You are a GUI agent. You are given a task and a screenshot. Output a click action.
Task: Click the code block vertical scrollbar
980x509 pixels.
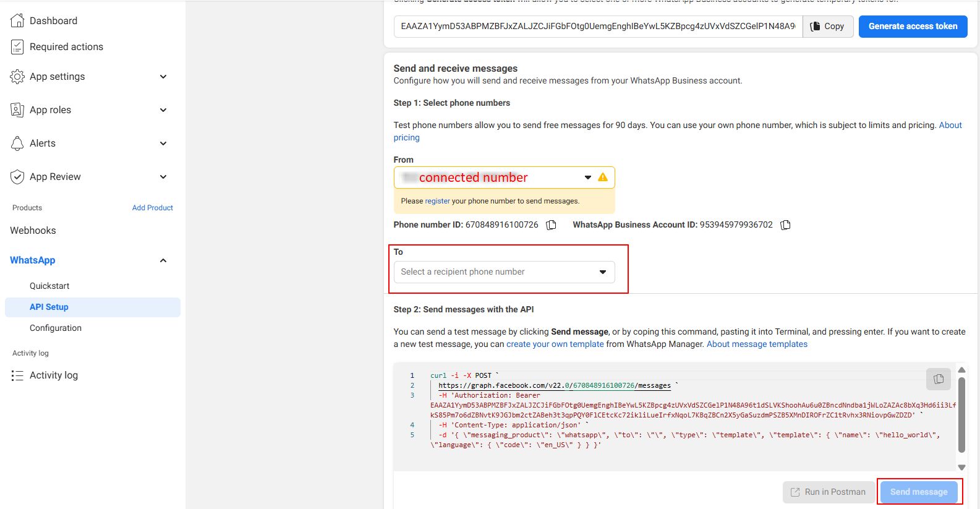(x=961, y=414)
